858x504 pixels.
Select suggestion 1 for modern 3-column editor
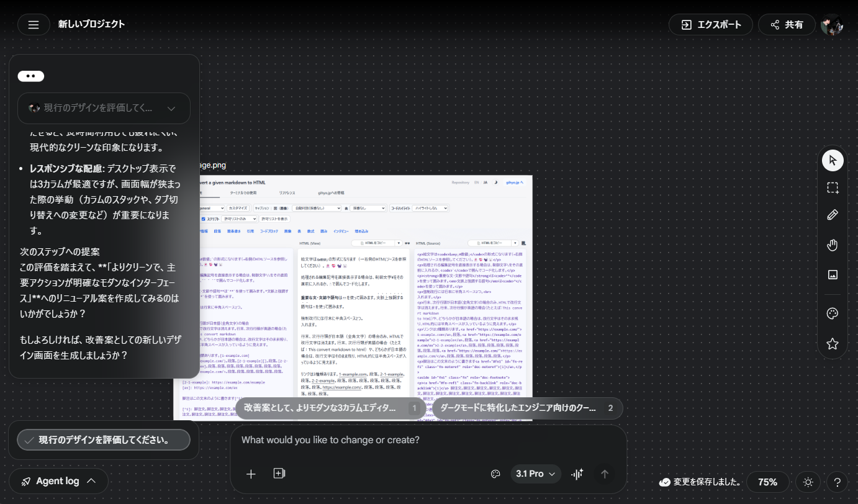[x=338, y=408]
